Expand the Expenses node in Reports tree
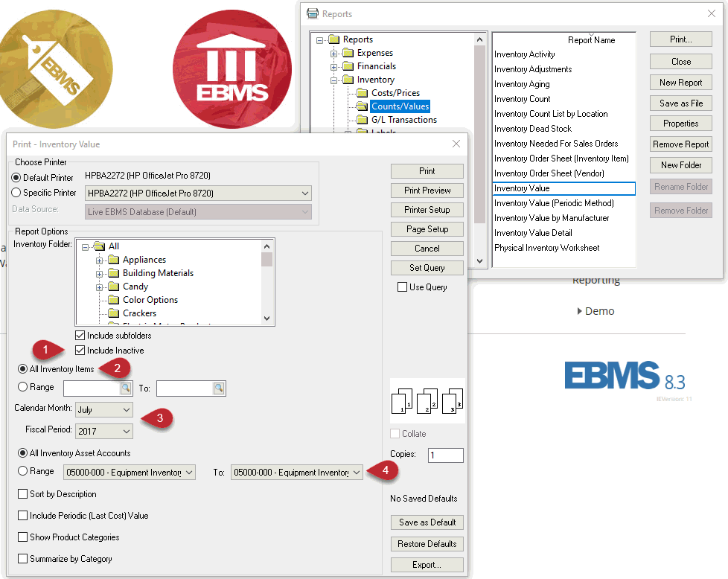Screen dimensions: 728x579 coord(333,54)
